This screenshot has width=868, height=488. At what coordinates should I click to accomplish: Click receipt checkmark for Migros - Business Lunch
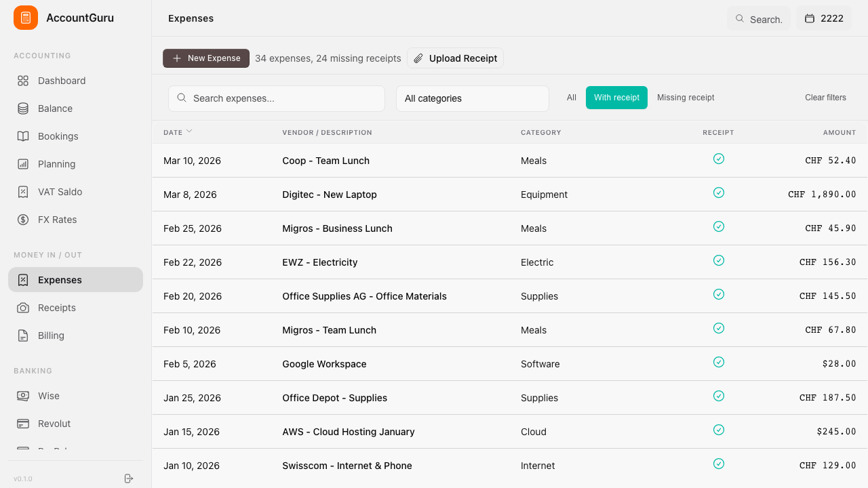719,226
